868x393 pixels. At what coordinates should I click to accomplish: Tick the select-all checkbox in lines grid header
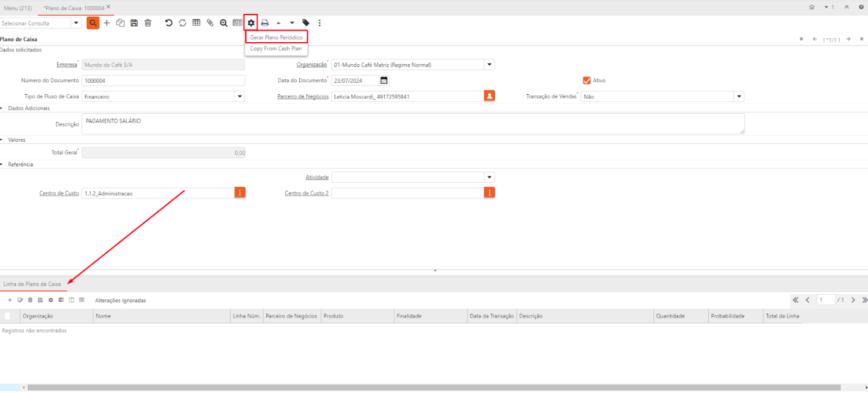pos(8,316)
